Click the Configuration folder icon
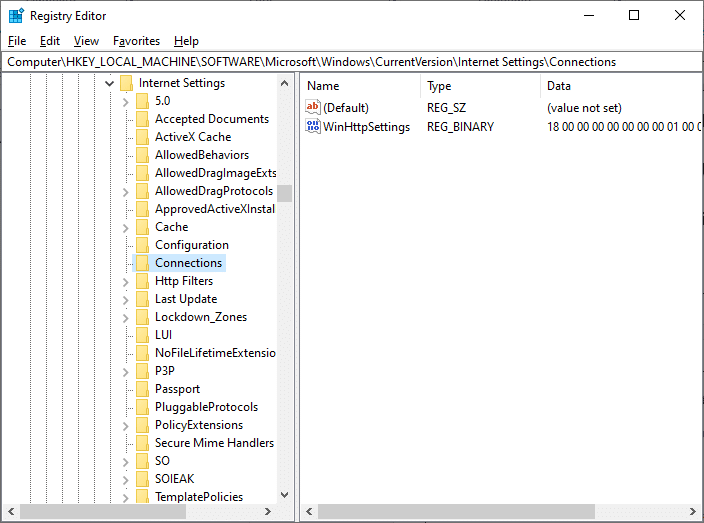The height and width of the screenshot is (523, 704). point(142,245)
